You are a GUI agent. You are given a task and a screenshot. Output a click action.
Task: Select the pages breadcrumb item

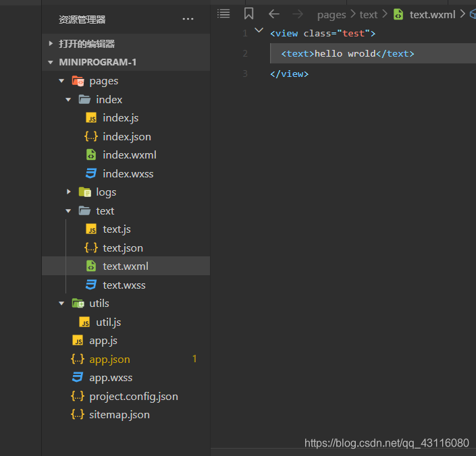point(332,15)
